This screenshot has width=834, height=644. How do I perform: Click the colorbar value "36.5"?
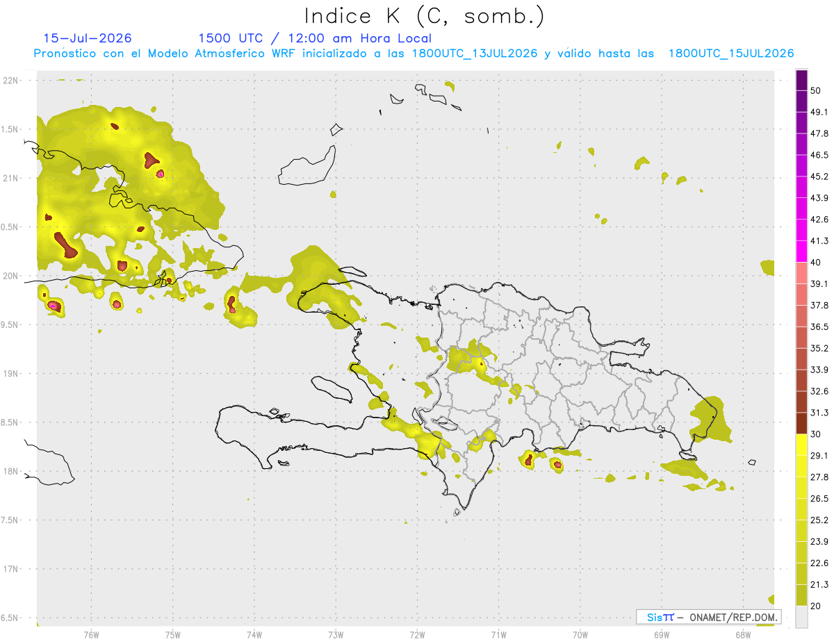tap(819, 327)
